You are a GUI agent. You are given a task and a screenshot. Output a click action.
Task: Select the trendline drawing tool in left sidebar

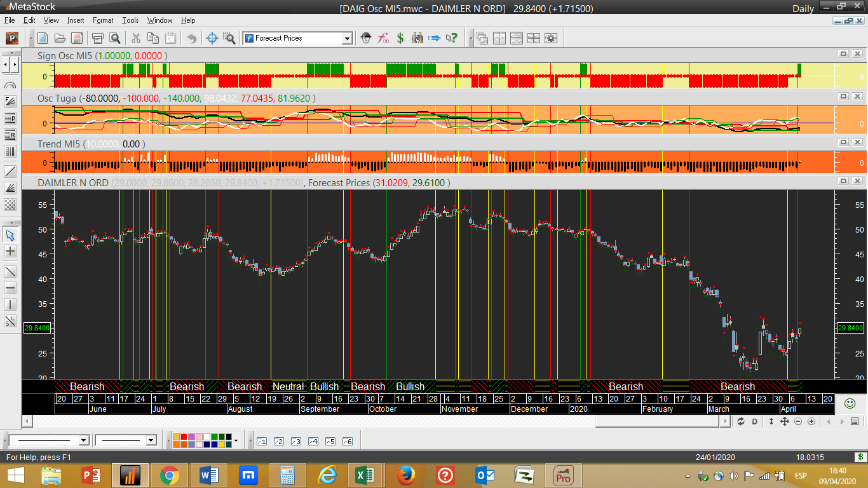coord(10,271)
